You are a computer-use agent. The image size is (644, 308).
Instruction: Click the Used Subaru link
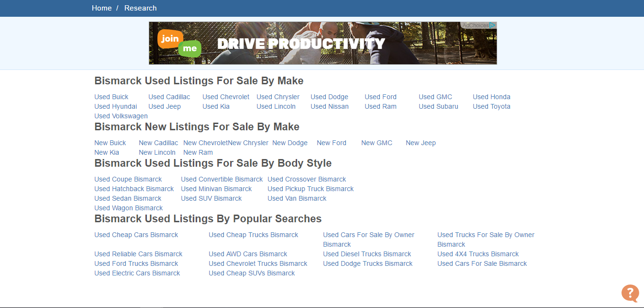point(438,106)
